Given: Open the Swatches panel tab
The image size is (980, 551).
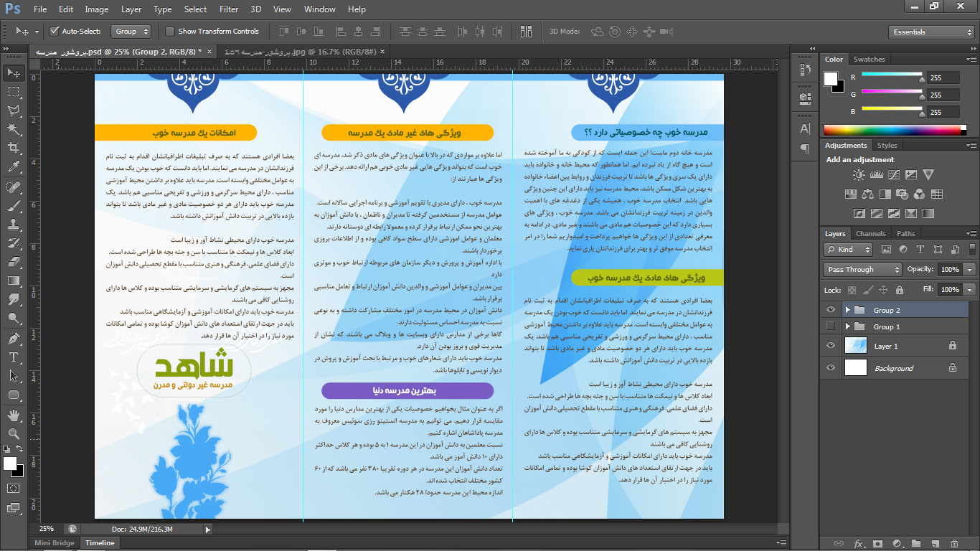Looking at the screenshot, I should [869, 60].
